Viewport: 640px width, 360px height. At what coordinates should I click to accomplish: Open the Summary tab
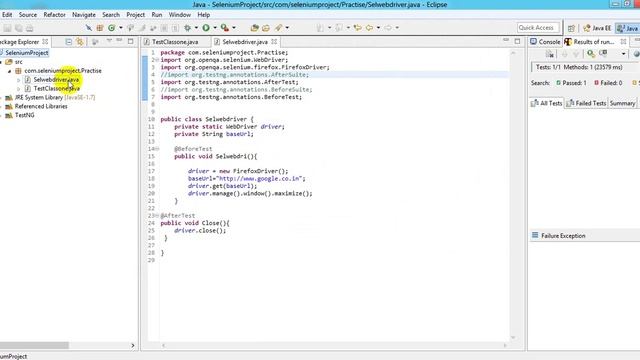[x=622, y=103]
